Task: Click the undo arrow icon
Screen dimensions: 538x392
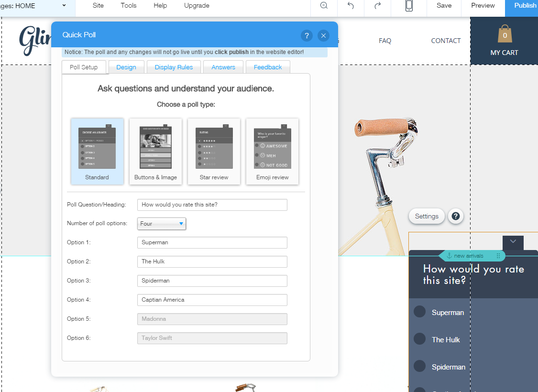Action: tap(351, 5)
